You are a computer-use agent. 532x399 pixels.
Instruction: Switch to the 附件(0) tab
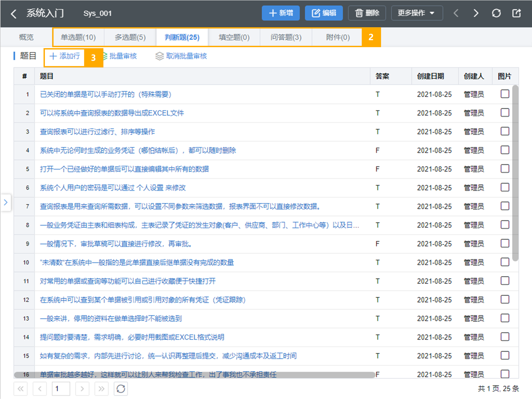[338, 37]
